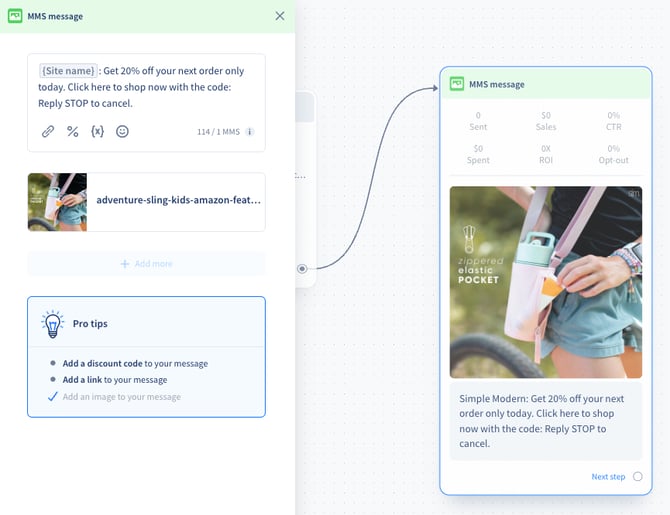Open the adventure-sling-kids-amazon-feat file name
The image size is (670, 515).
[x=178, y=200]
